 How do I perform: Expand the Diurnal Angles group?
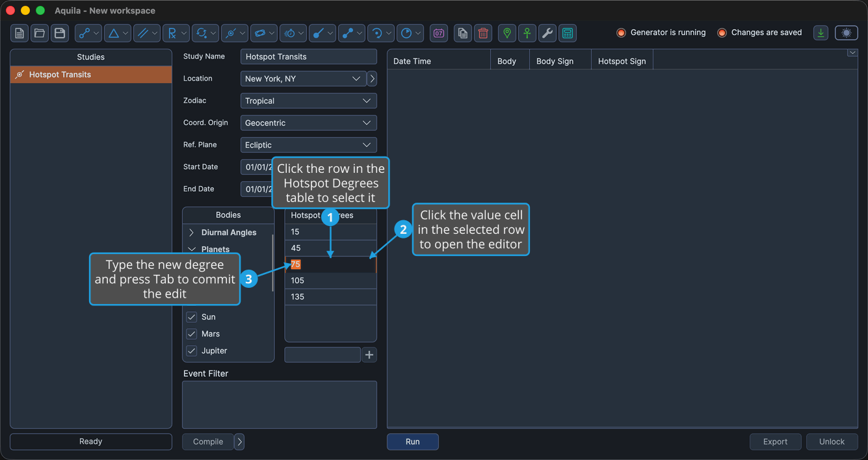tap(191, 233)
